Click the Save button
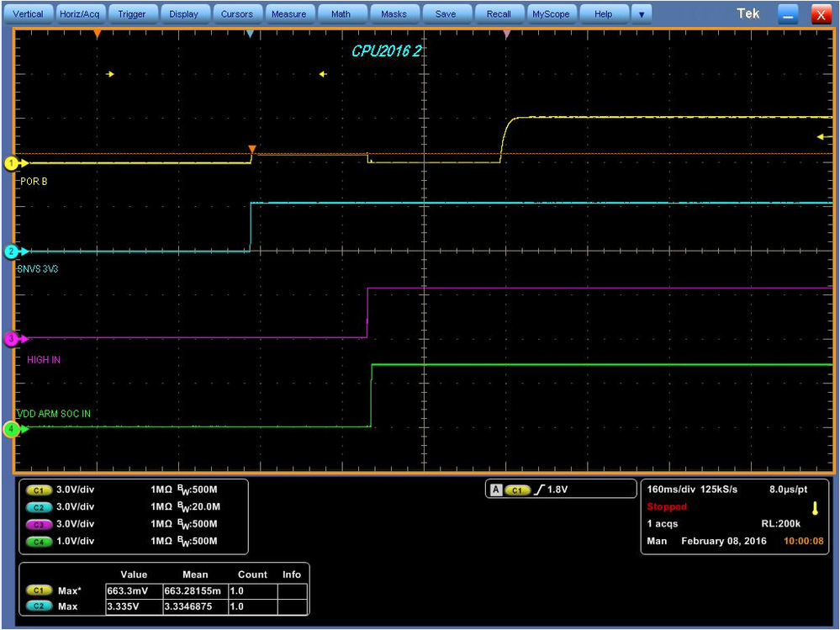 446,14
